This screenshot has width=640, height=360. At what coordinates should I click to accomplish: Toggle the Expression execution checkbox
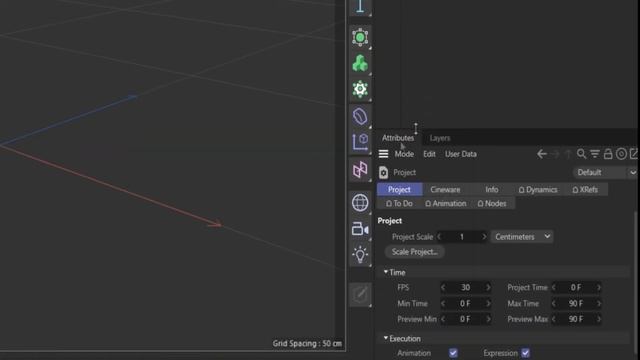click(x=525, y=353)
